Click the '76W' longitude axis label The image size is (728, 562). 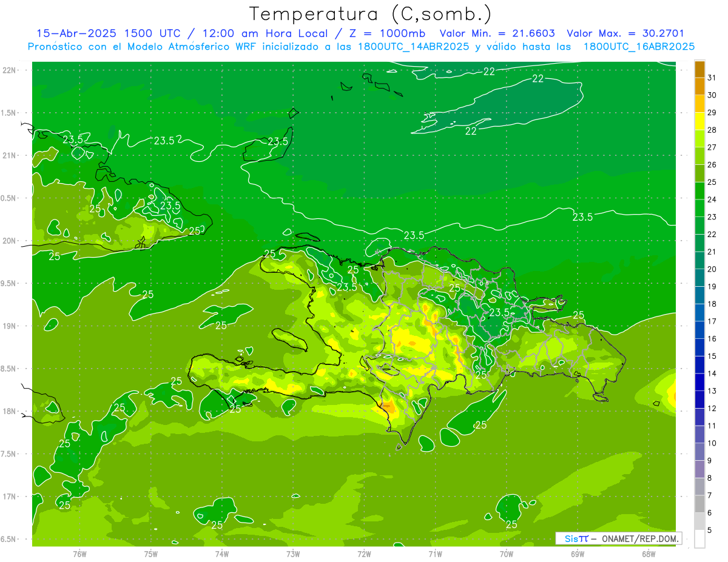pos(79,554)
